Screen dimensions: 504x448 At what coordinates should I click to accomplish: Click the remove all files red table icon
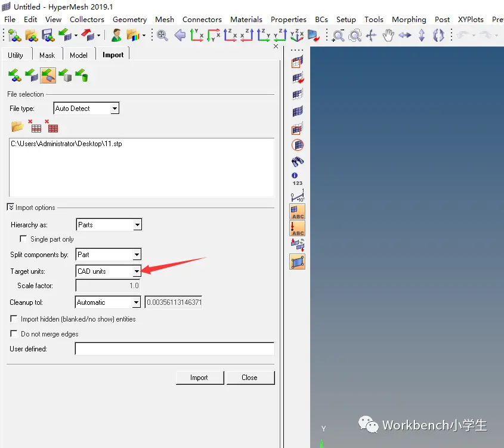(52, 126)
